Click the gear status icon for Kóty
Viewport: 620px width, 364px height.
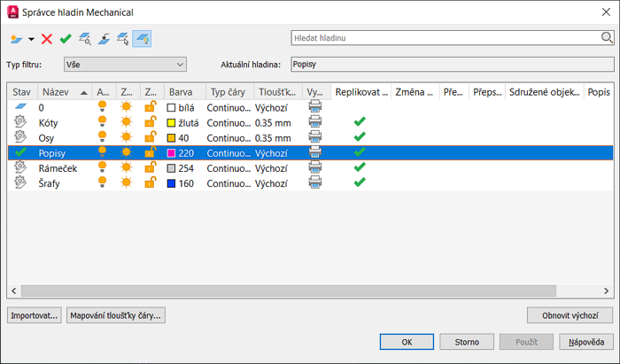tap(21, 122)
